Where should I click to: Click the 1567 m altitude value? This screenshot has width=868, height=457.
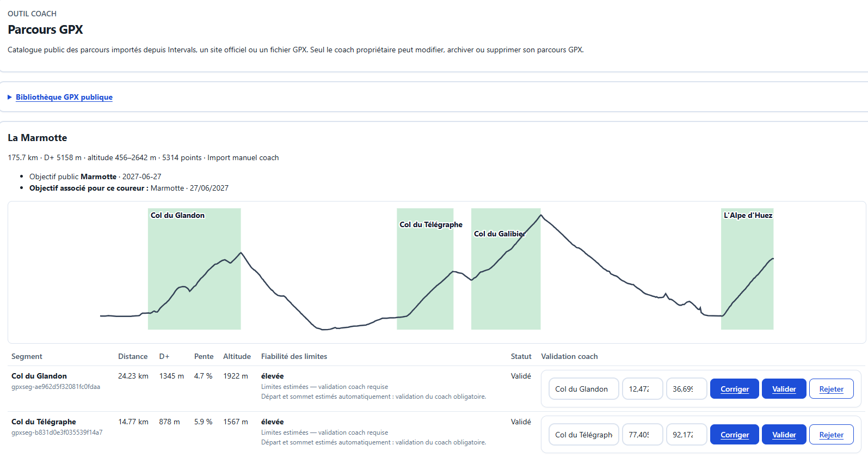pyautogui.click(x=236, y=422)
